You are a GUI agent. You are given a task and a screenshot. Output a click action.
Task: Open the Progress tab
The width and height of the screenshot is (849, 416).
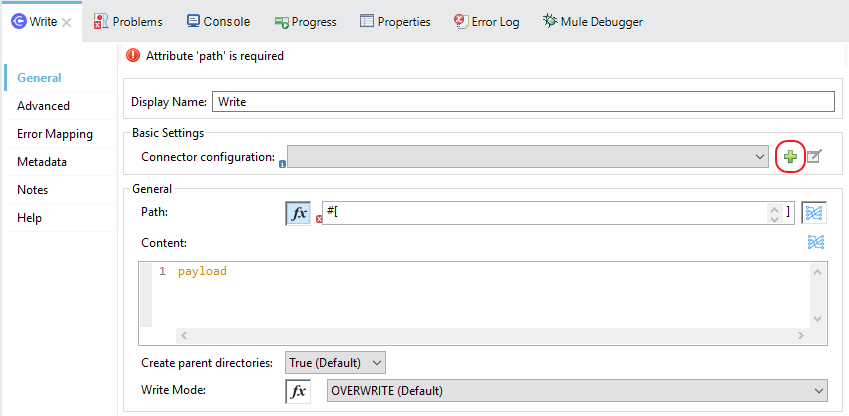(305, 22)
